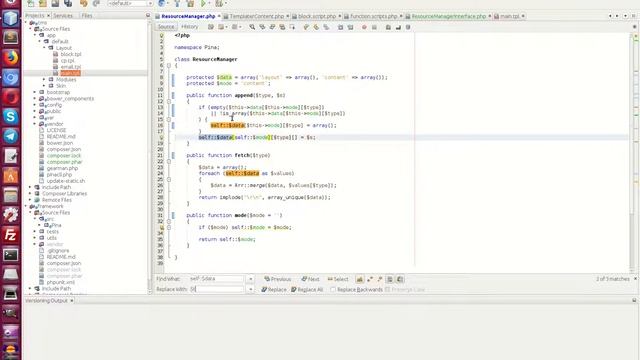Close the Versioning Output tab
The height and width of the screenshot is (360, 640).
tap(72, 301)
